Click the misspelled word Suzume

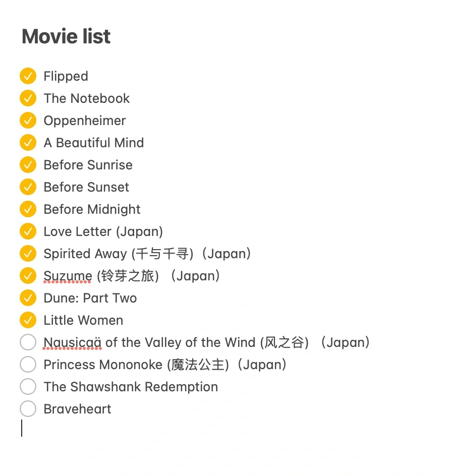[68, 276]
